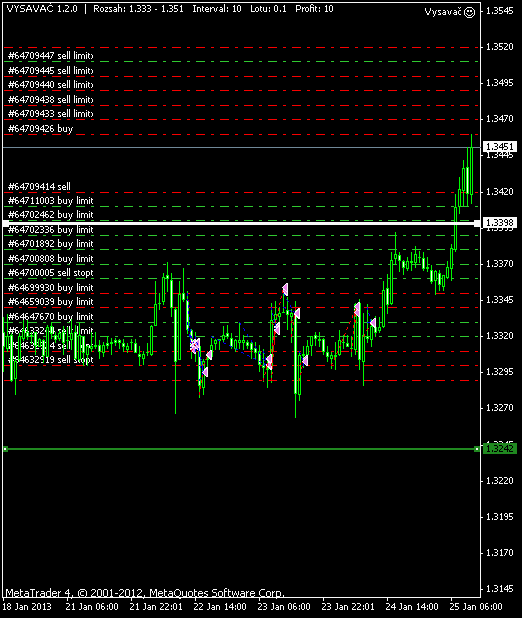Select order #64659039 buy limit label

coord(50,302)
